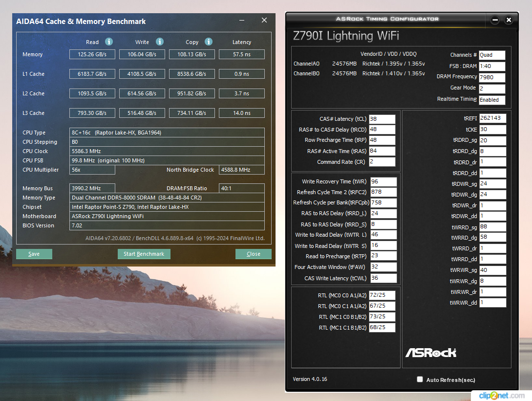Select the tWTR_L value 46
The image size is (532, 401).
tap(383, 235)
